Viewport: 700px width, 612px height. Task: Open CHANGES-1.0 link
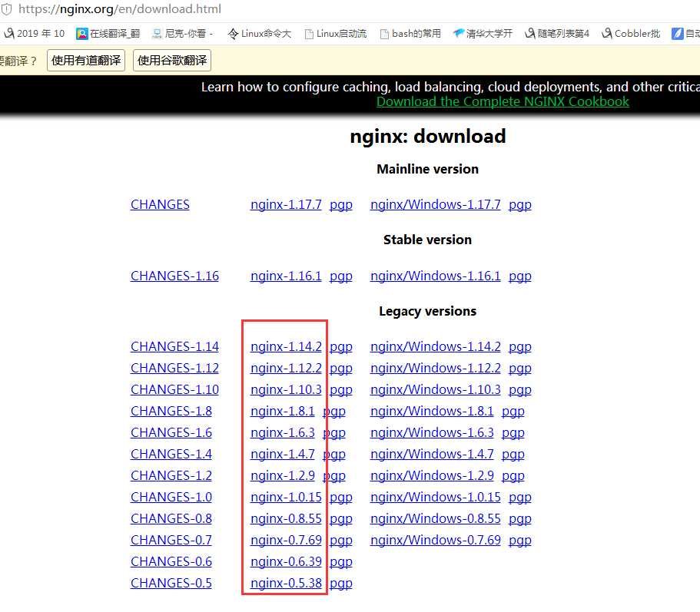pyautogui.click(x=171, y=497)
